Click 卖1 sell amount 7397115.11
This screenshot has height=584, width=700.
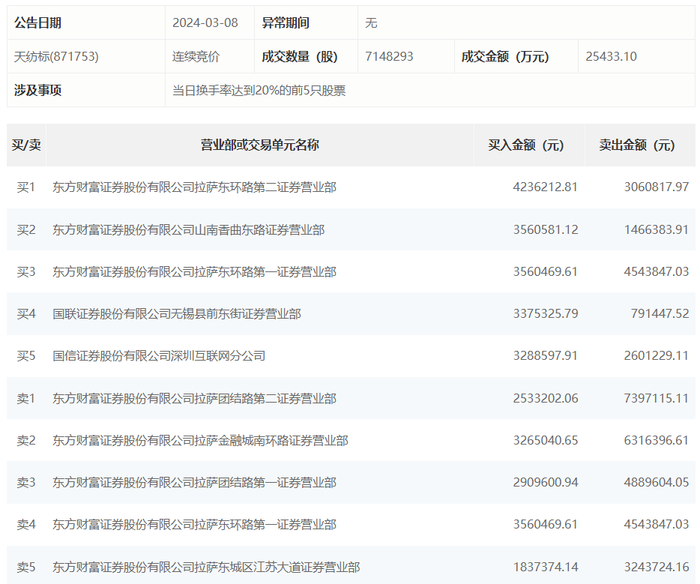pyautogui.click(x=656, y=398)
